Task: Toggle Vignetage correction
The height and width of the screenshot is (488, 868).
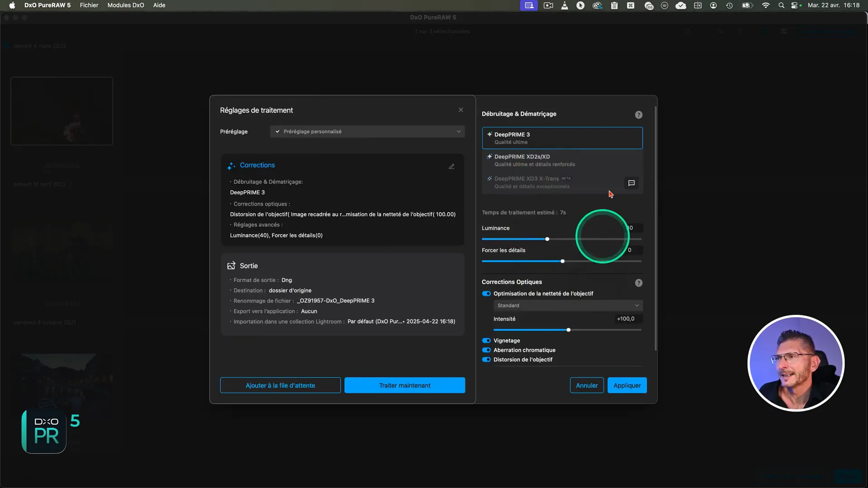Action: (x=486, y=341)
